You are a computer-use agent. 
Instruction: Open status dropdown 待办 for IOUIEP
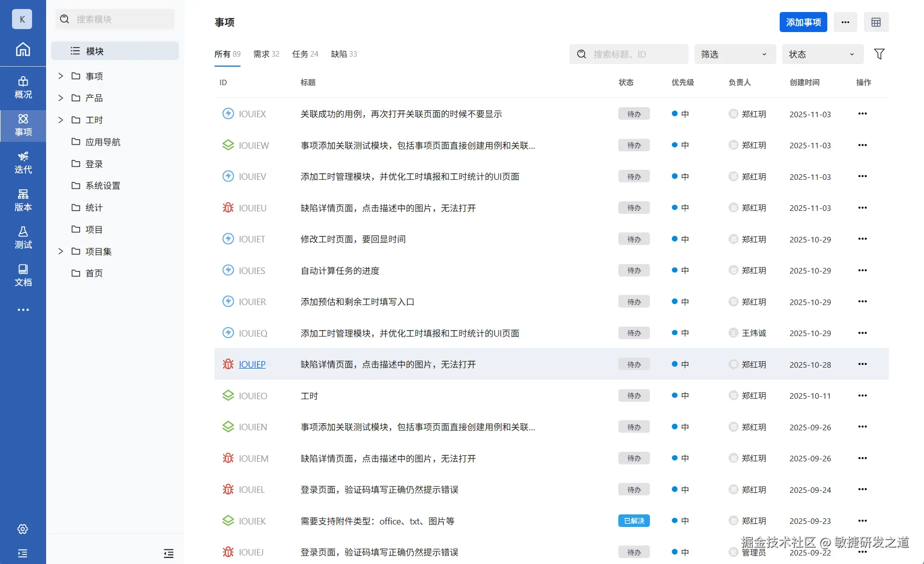(x=634, y=364)
